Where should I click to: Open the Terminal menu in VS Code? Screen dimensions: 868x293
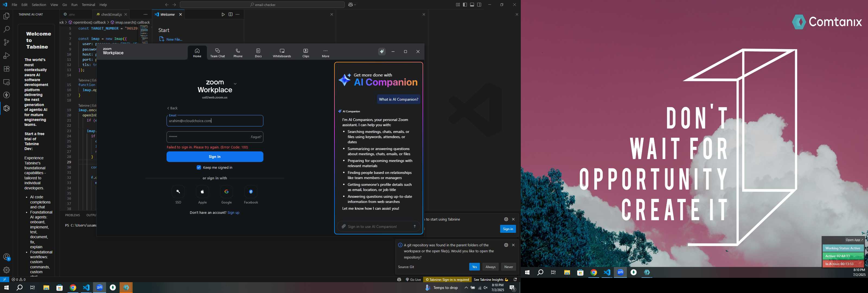[88, 5]
